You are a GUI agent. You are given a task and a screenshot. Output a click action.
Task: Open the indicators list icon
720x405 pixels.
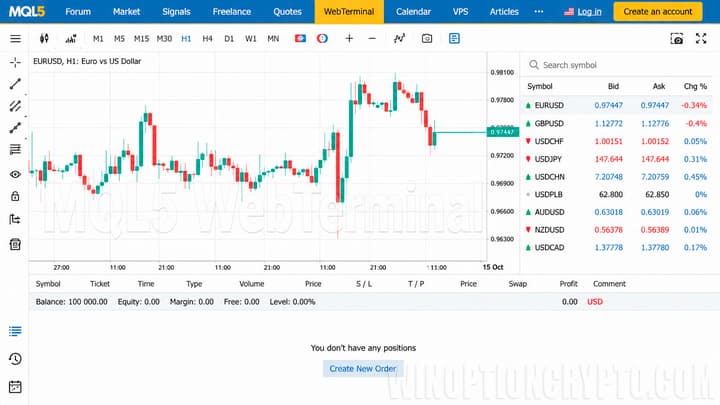tap(71, 39)
